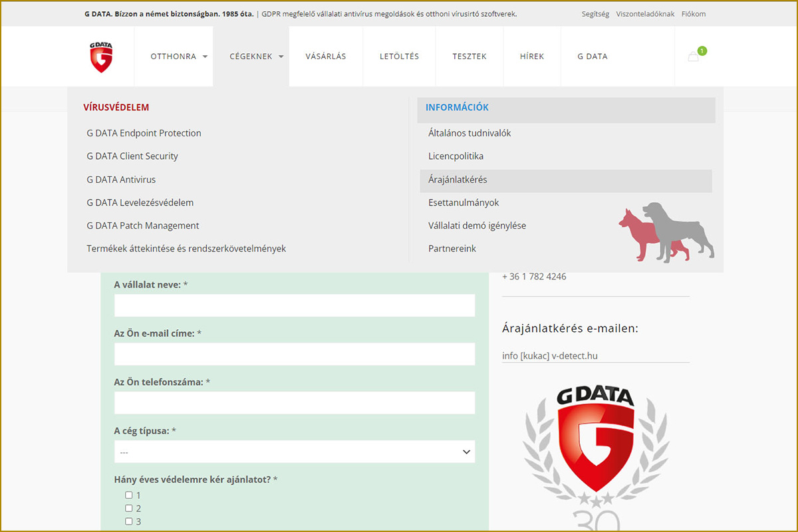The image size is (798, 532).
Task: Click the G DATA 30 anniversary badge
Action: (596, 458)
